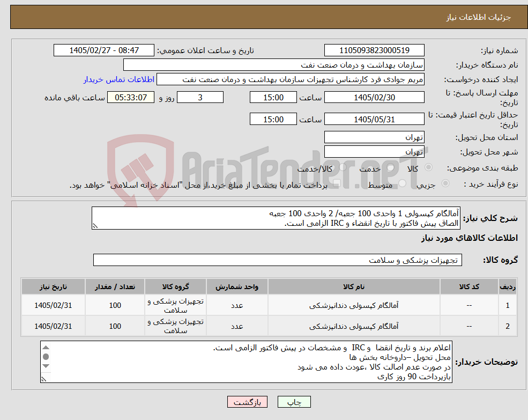Click the چاپ (print) button
528x420 pixels.
click(294, 402)
